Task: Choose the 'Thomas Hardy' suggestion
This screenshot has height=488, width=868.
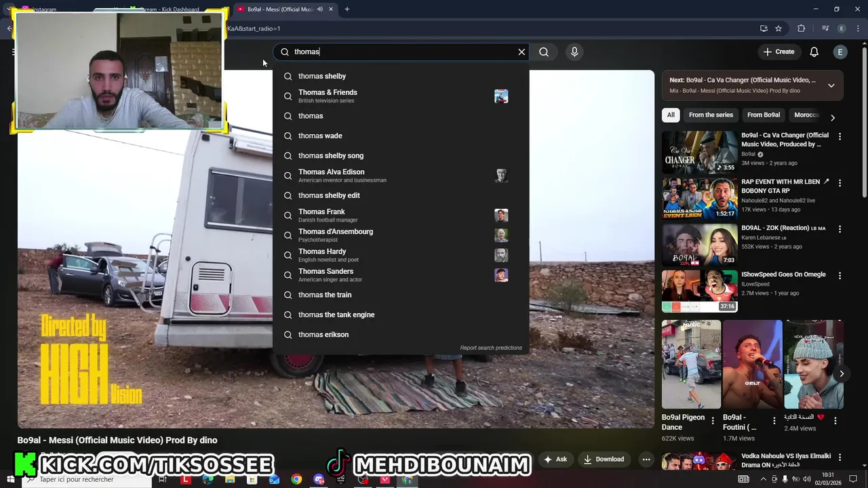Action: pos(401,255)
